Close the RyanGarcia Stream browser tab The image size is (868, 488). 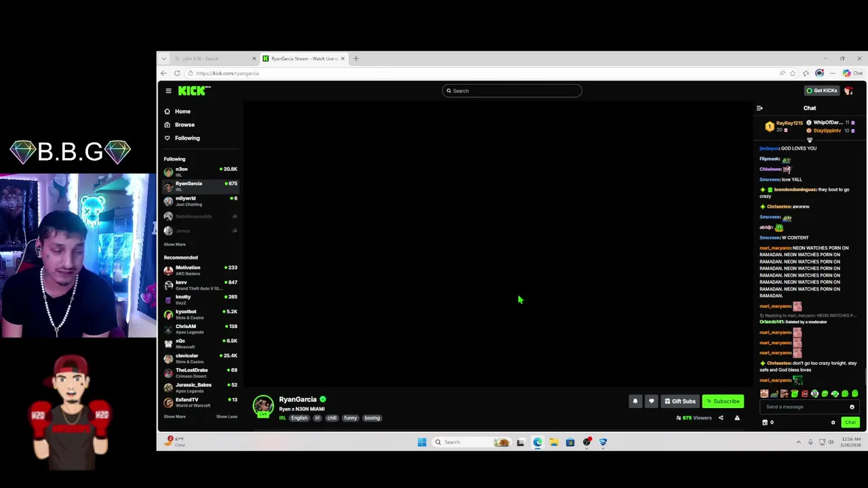click(x=342, y=59)
